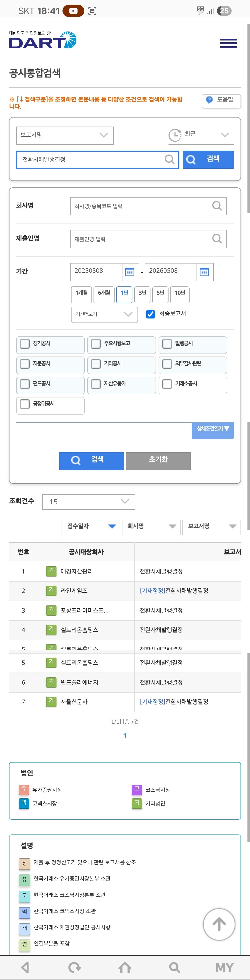
Task: Click magnifier icon in company name field
Action: 217,206
